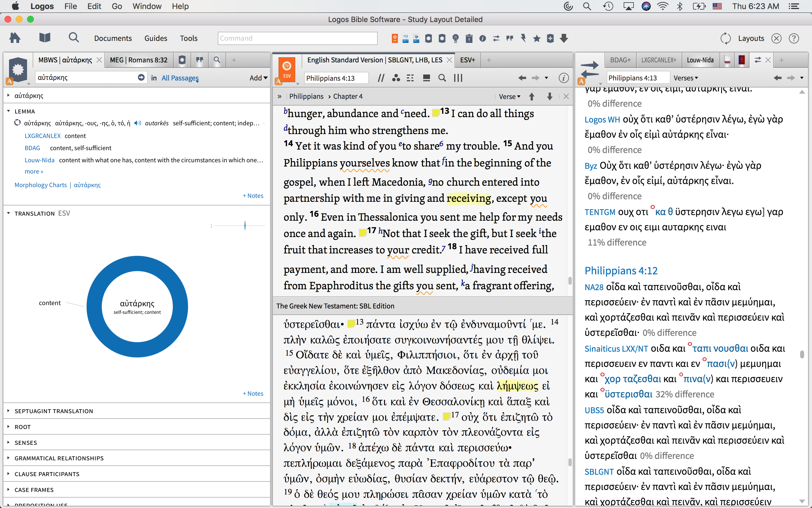
Task: Open the Search magnifier in main toolbar
Action: coord(74,38)
